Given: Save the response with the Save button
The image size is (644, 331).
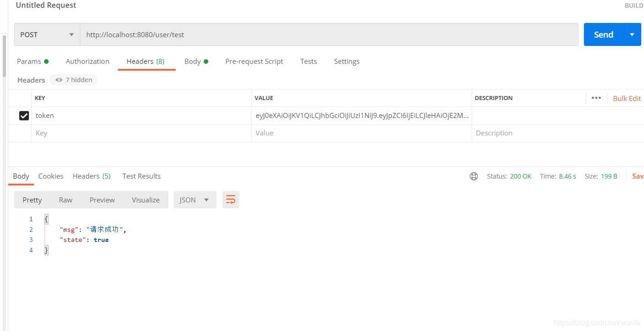Looking at the screenshot, I should click(x=638, y=176).
